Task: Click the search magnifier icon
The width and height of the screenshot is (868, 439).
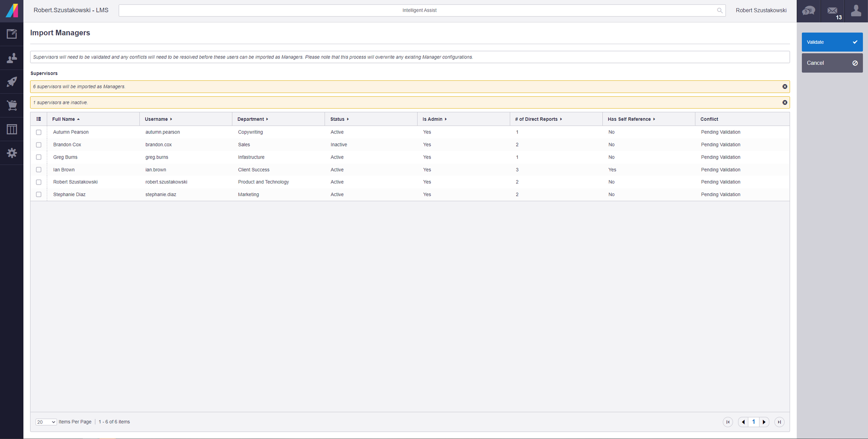Action: (x=719, y=11)
